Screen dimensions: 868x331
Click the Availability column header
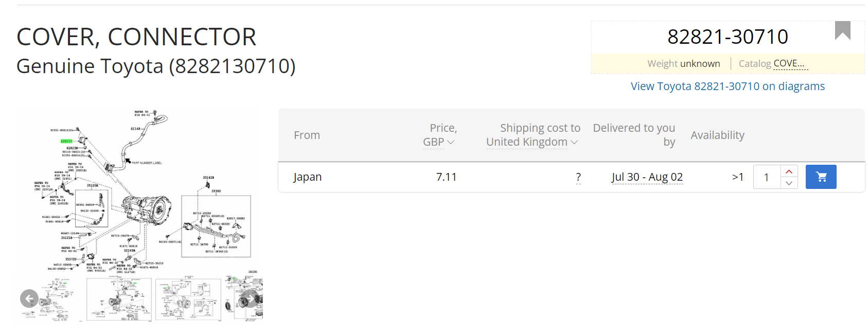pos(717,135)
